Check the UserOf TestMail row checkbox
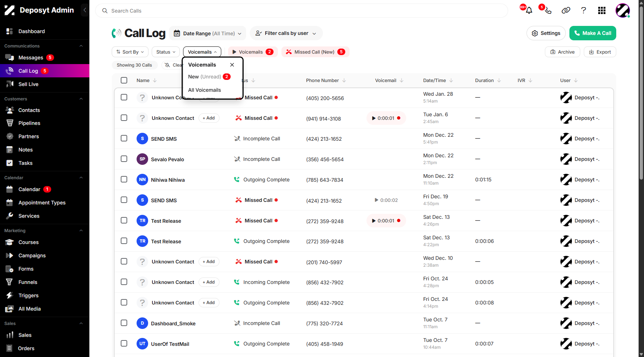Screen dimensions: 644x357 pos(124,343)
